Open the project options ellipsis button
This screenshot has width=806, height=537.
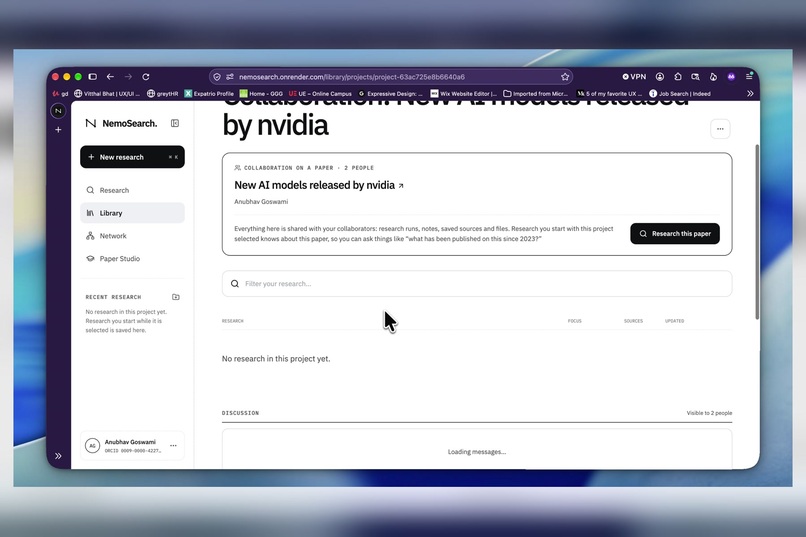(720, 129)
